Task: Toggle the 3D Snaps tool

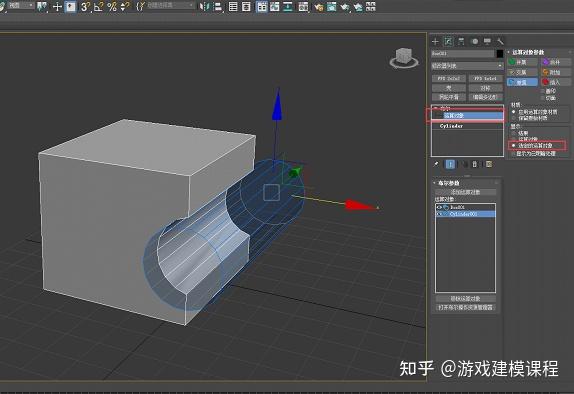Action: (x=85, y=7)
